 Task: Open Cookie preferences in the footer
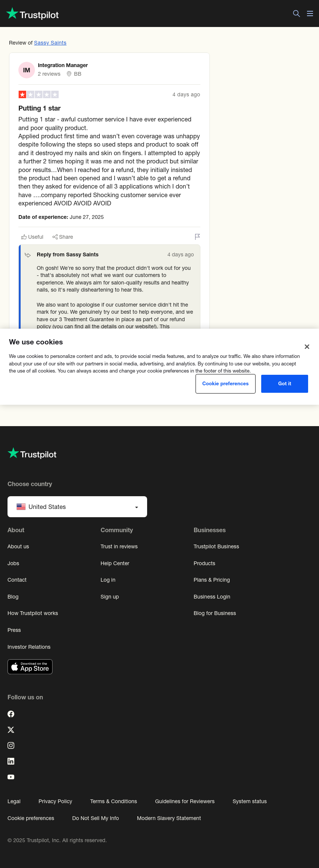coord(31,818)
